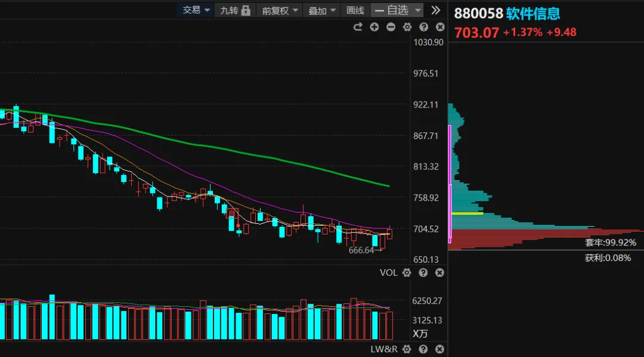644x357 pixels.
Task: Click the 套牢:99.92% label
Action: (611, 242)
